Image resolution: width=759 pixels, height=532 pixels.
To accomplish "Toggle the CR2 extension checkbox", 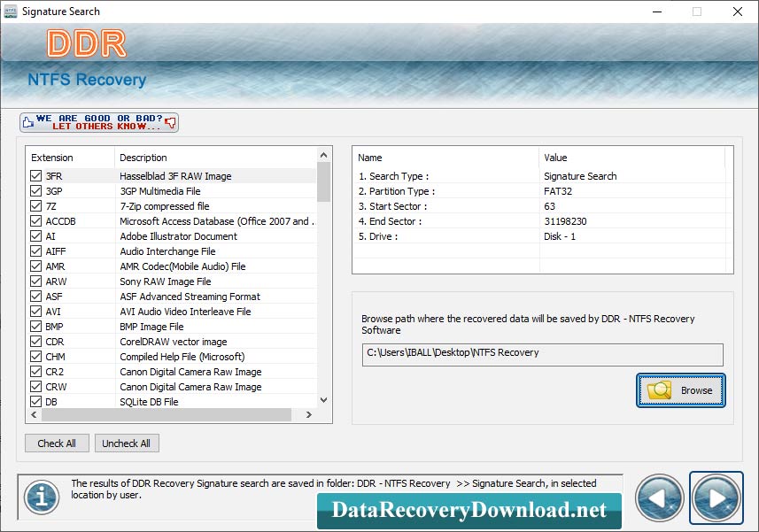I will click(x=35, y=372).
